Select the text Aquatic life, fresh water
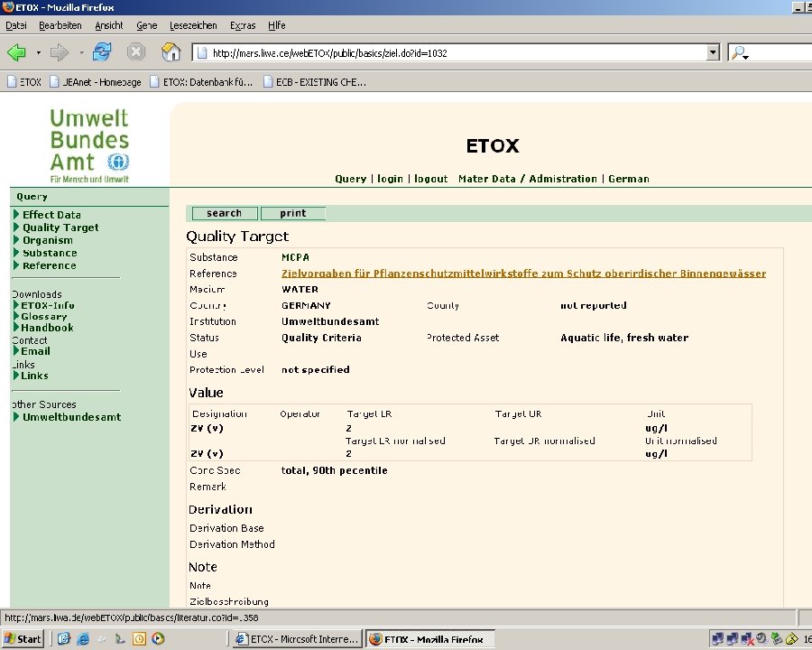 click(x=624, y=338)
